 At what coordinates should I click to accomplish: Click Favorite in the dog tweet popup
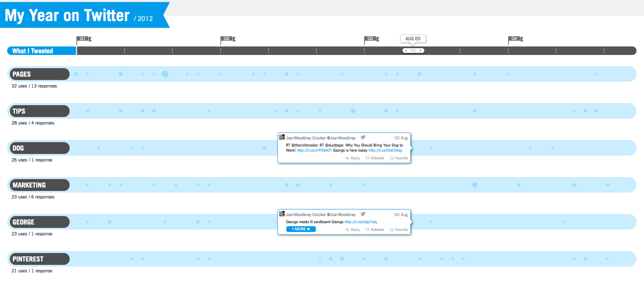pyautogui.click(x=399, y=158)
